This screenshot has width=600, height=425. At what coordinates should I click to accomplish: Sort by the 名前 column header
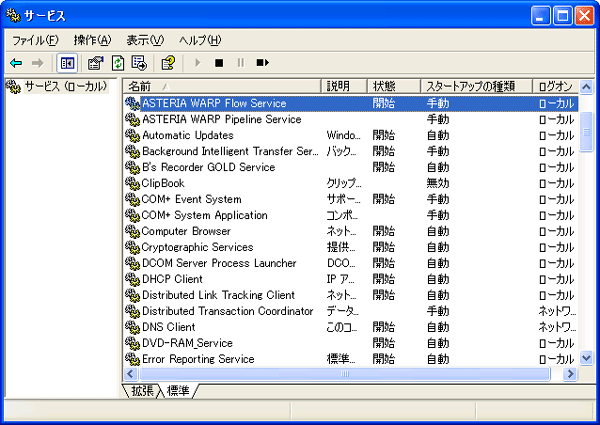pyautogui.click(x=222, y=86)
